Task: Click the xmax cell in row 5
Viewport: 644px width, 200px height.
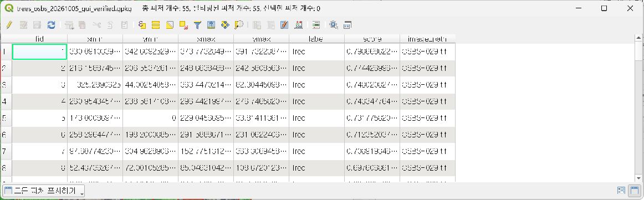Action: 206,118
